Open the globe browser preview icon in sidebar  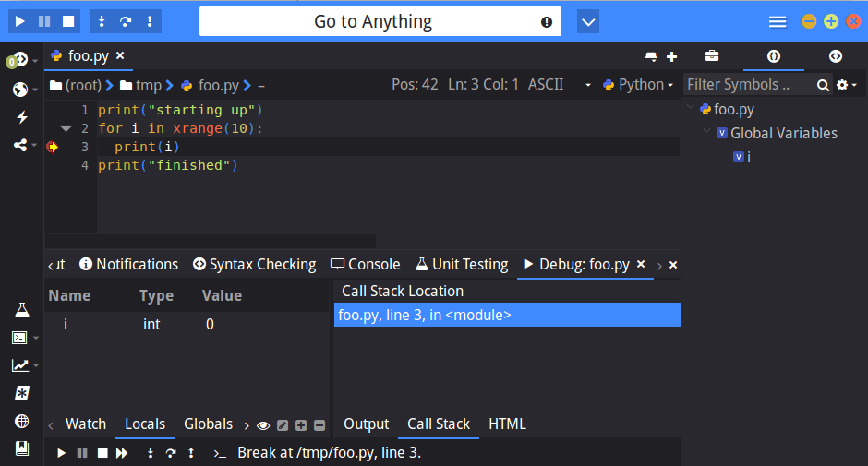20,90
